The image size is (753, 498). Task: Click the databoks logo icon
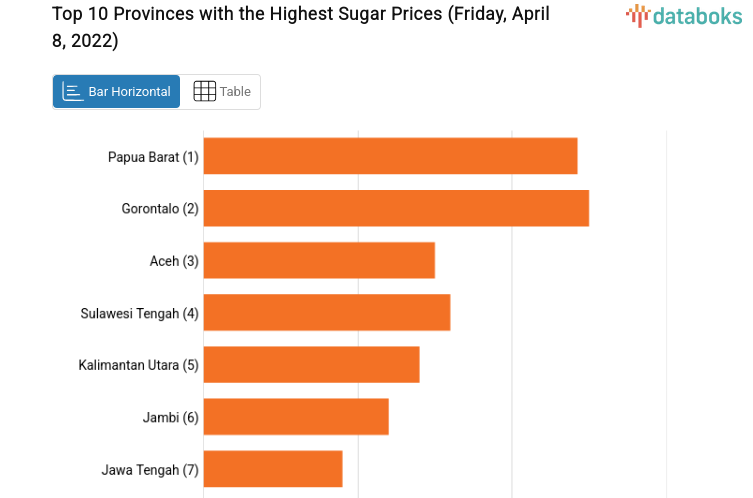tap(638, 15)
